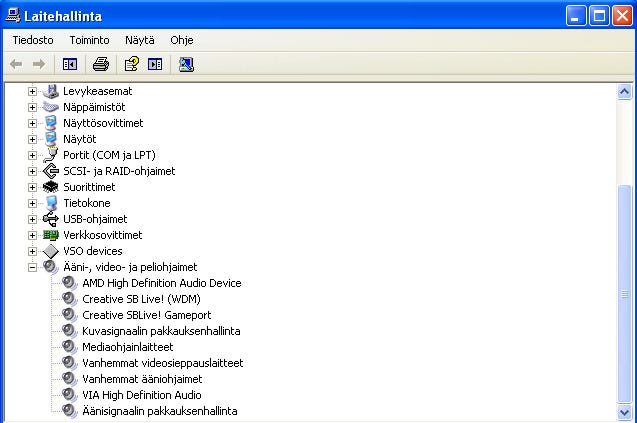Click the scrollbar up arrow
Image resolution: width=637 pixels, height=423 pixels.
pyautogui.click(x=624, y=91)
